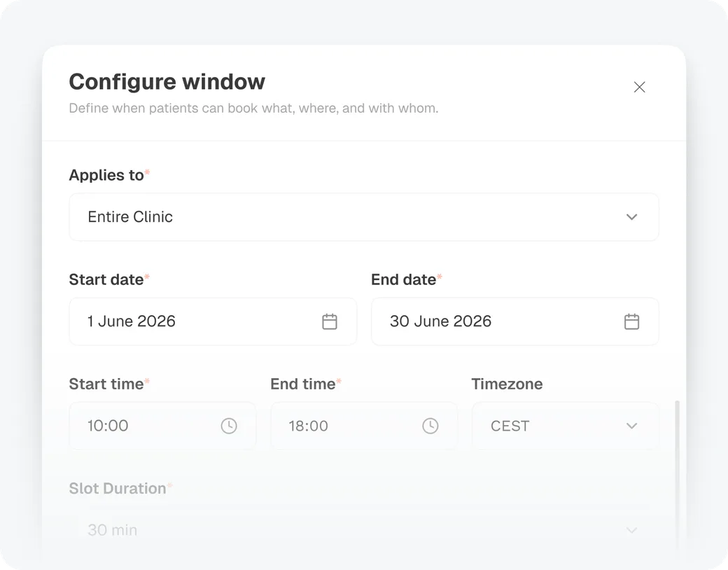This screenshot has width=728, height=570.
Task: Expand the Timezone CEST dropdown chevron
Action: tap(631, 426)
